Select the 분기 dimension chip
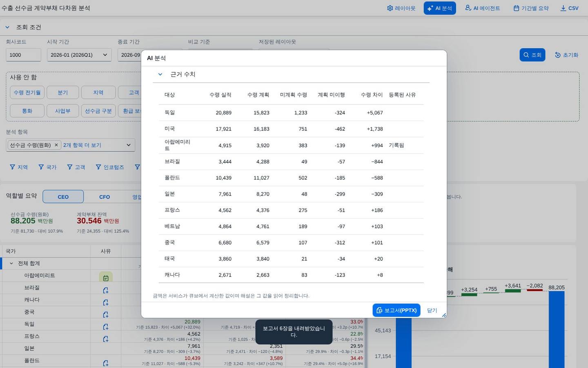This screenshot has width=588, height=368. (62, 92)
